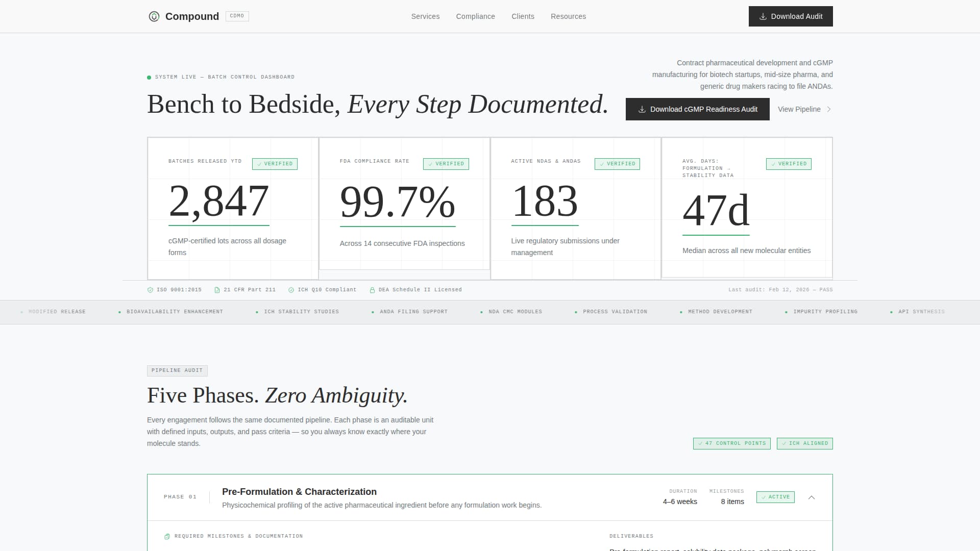Viewport: 980px width, 551px height.
Task: Click the green SYSTEM LIVE status dot
Action: 149,77
